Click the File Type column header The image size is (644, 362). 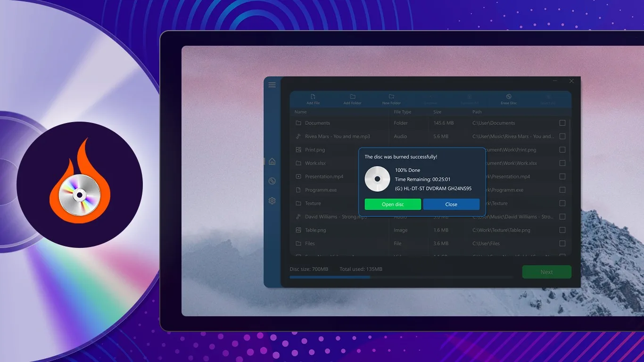402,112
